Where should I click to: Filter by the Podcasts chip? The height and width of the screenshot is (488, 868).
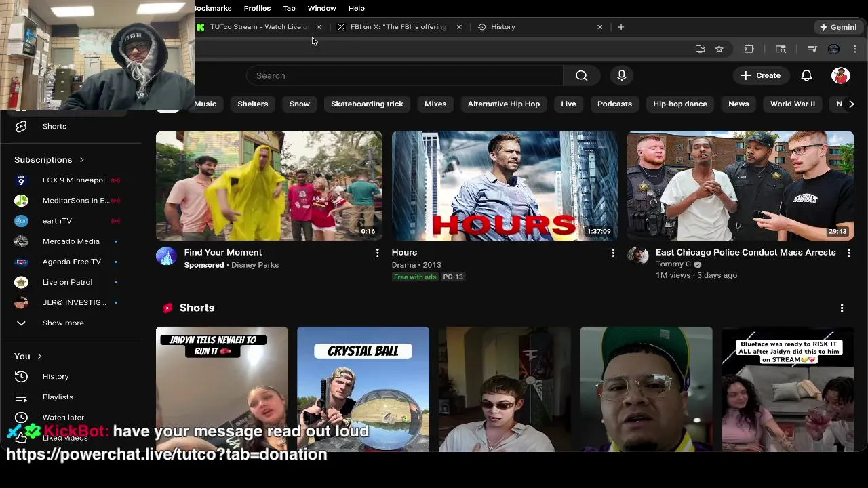click(x=614, y=104)
